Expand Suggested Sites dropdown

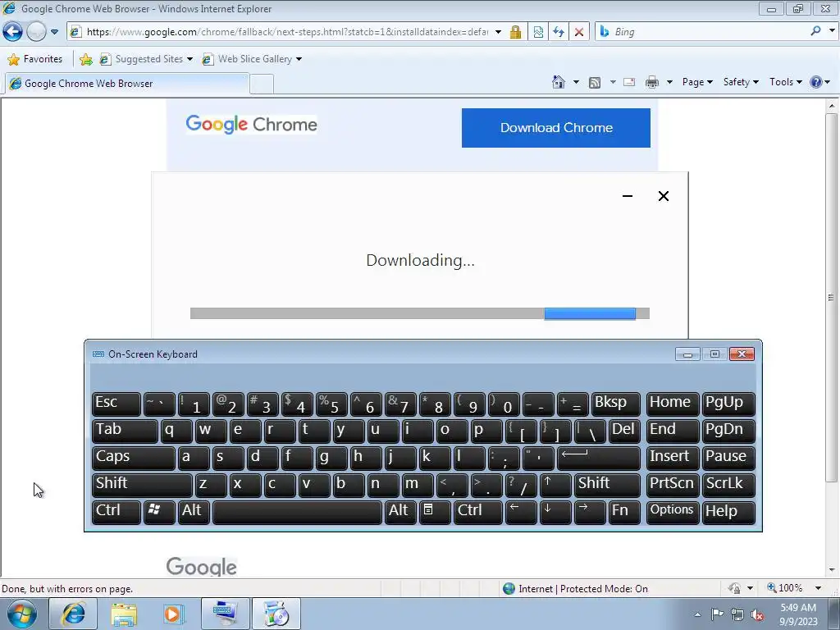point(189,59)
